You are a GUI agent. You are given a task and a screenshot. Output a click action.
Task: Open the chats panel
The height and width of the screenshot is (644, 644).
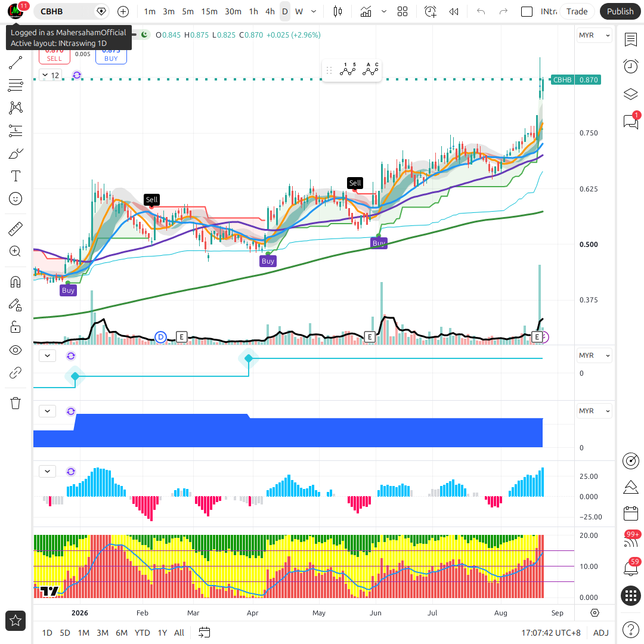[630, 121]
